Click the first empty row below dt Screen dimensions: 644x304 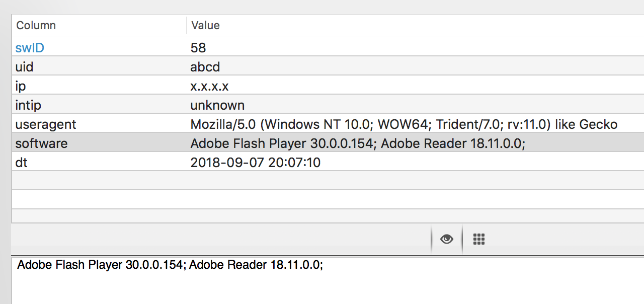coord(322,180)
